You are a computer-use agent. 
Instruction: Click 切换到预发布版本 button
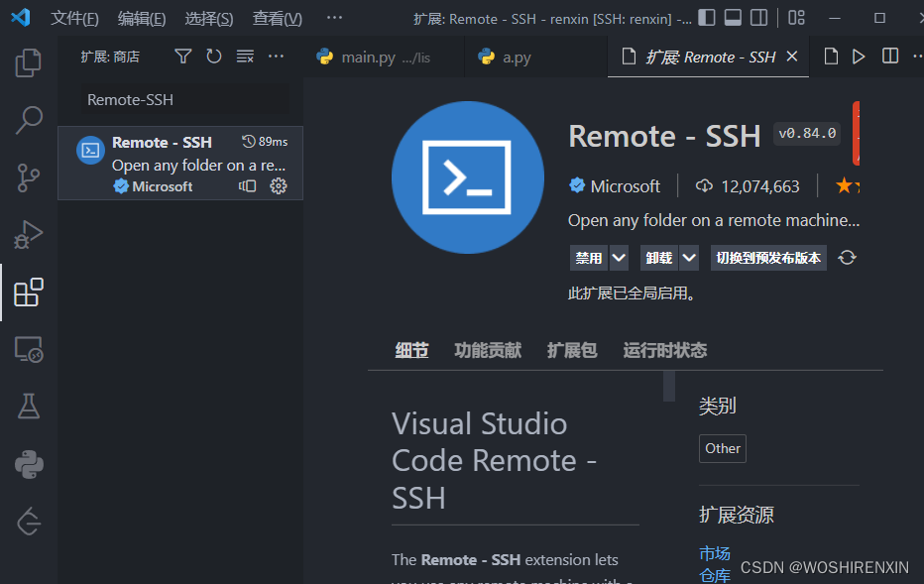click(768, 258)
